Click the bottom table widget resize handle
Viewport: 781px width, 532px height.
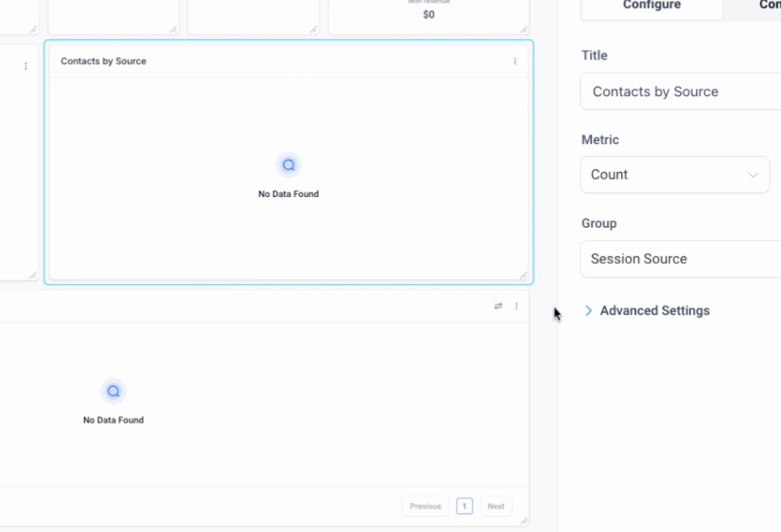click(x=524, y=521)
